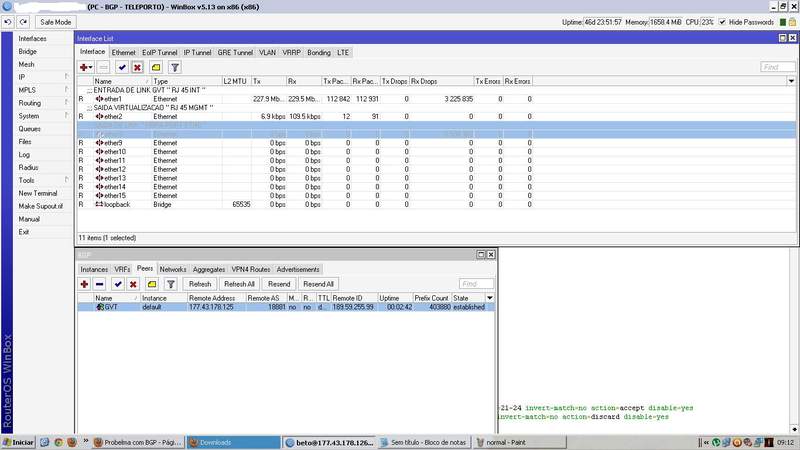This screenshot has height=450, width=800.
Task: Click Comment yellow note icon in Interface List
Action: [x=156, y=67]
